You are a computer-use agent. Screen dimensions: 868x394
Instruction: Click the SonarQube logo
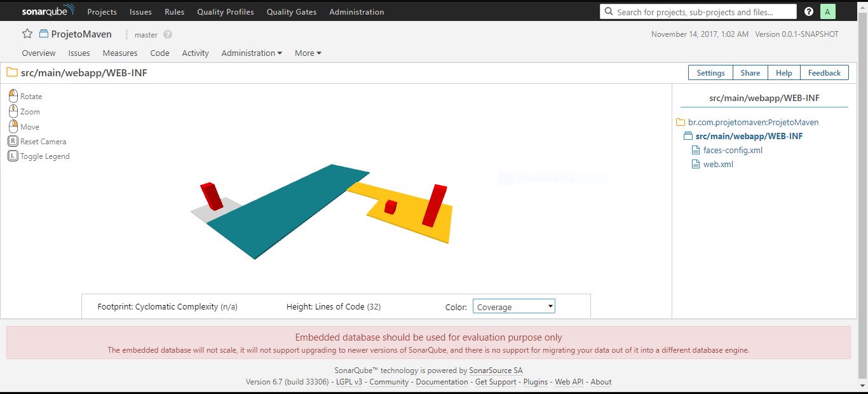pos(48,11)
